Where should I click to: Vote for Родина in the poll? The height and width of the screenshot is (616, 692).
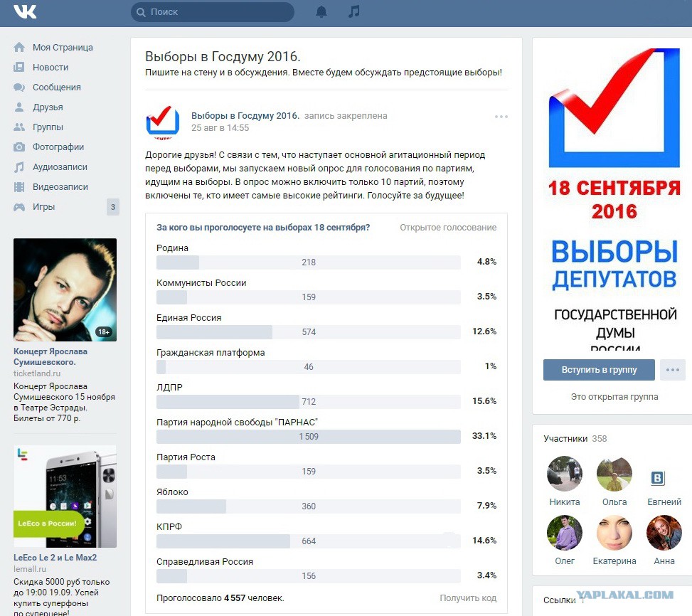(x=309, y=262)
